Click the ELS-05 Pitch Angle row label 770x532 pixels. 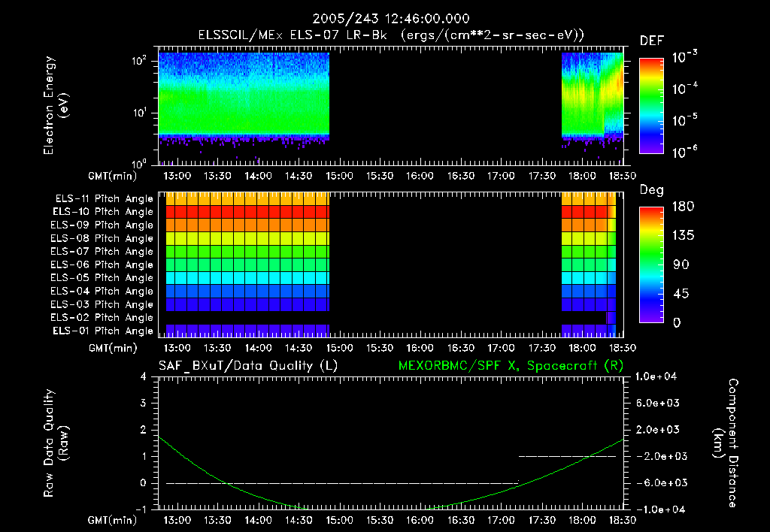(x=102, y=278)
